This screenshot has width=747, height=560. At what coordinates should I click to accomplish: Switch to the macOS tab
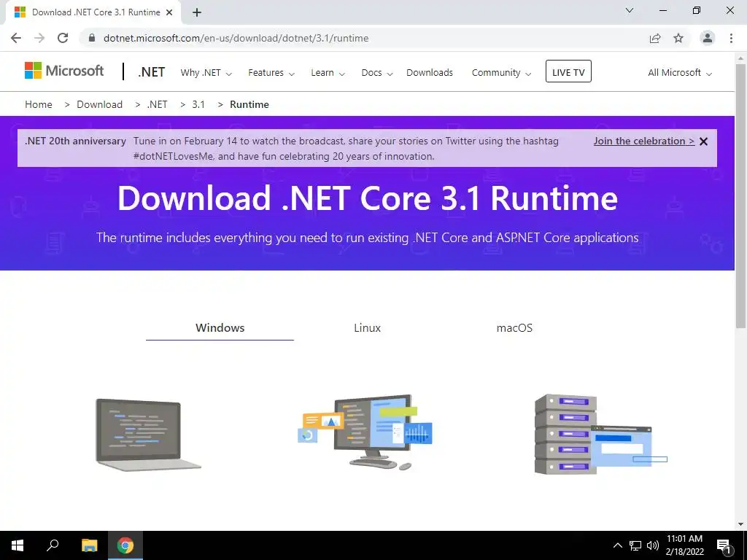point(514,327)
